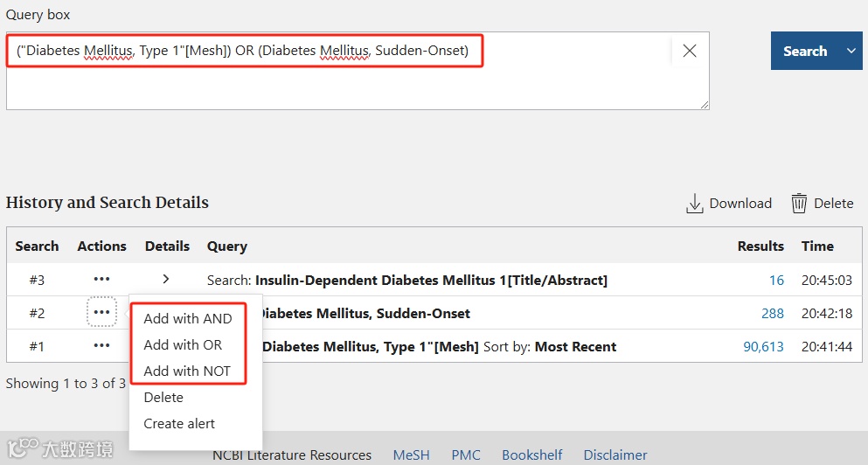Screen dimensions: 868x465
Task: Select Add with NOT menu option
Action: point(187,371)
